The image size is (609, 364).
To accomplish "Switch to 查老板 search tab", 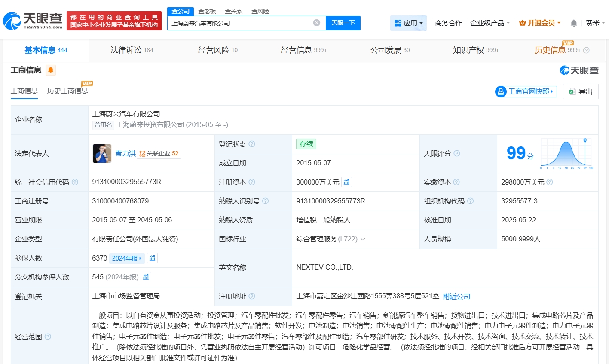I will click(x=207, y=11).
